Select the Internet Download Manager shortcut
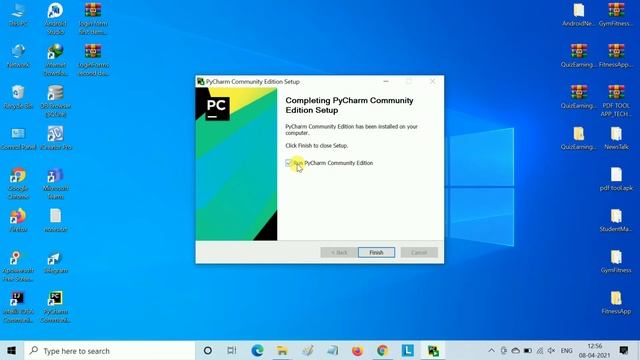 coord(56,60)
